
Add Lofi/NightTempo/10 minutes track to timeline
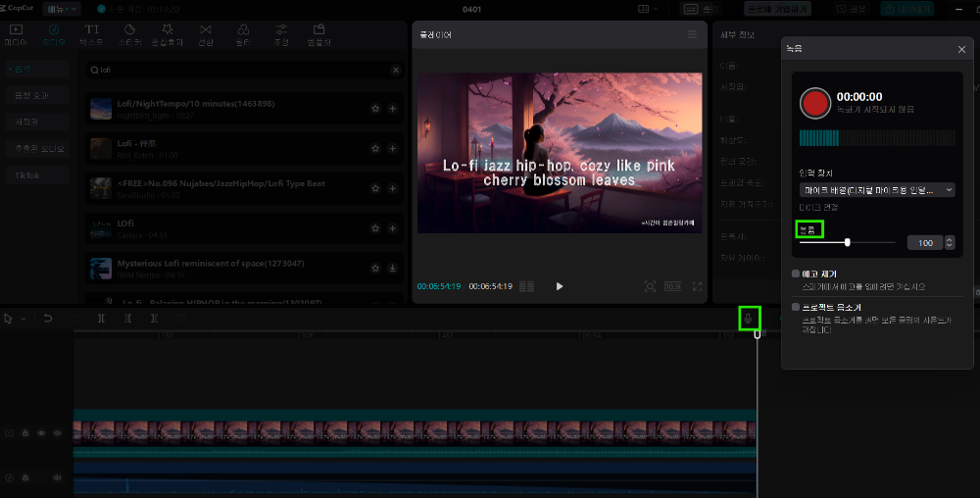393,109
